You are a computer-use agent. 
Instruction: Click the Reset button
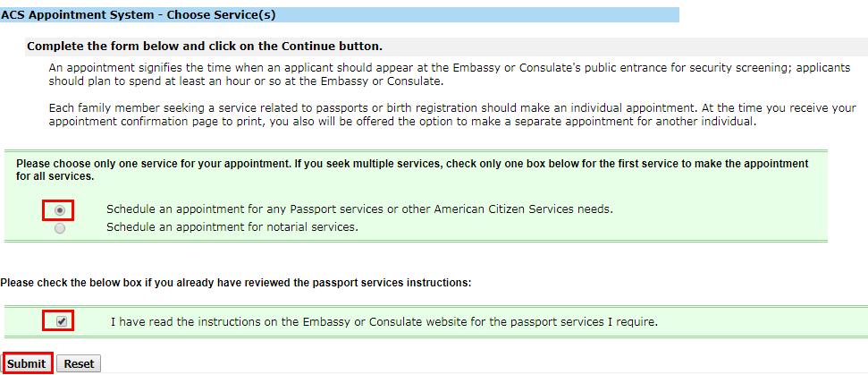[79, 364]
